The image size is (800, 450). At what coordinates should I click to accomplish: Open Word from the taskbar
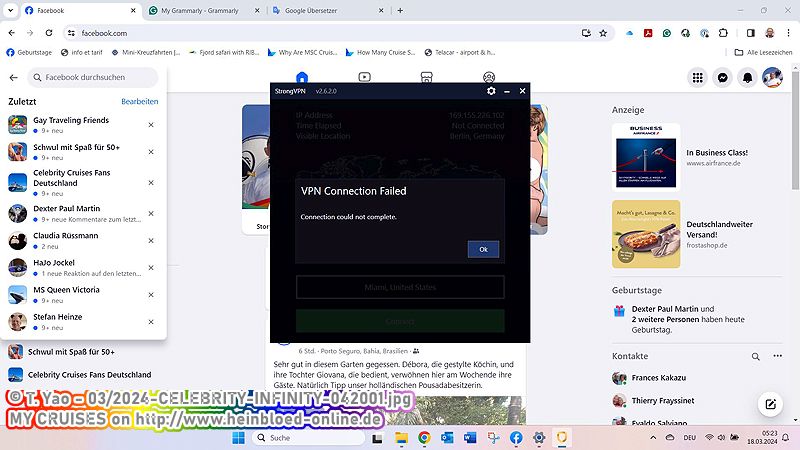click(470, 438)
